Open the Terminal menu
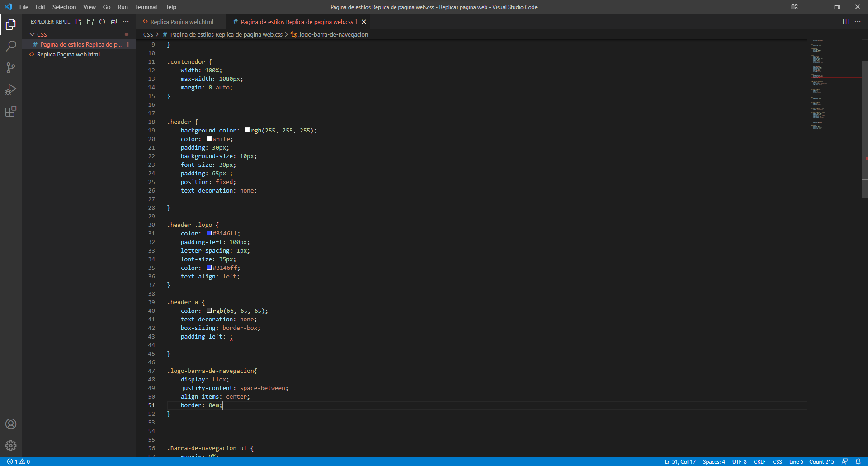Screen dimensions: 868x466 [x=146, y=7]
